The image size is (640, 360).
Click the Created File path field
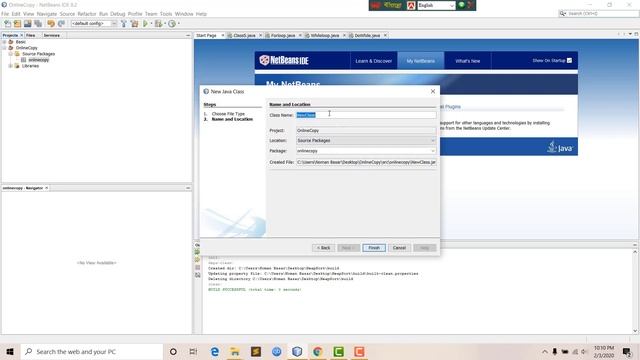point(366,162)
